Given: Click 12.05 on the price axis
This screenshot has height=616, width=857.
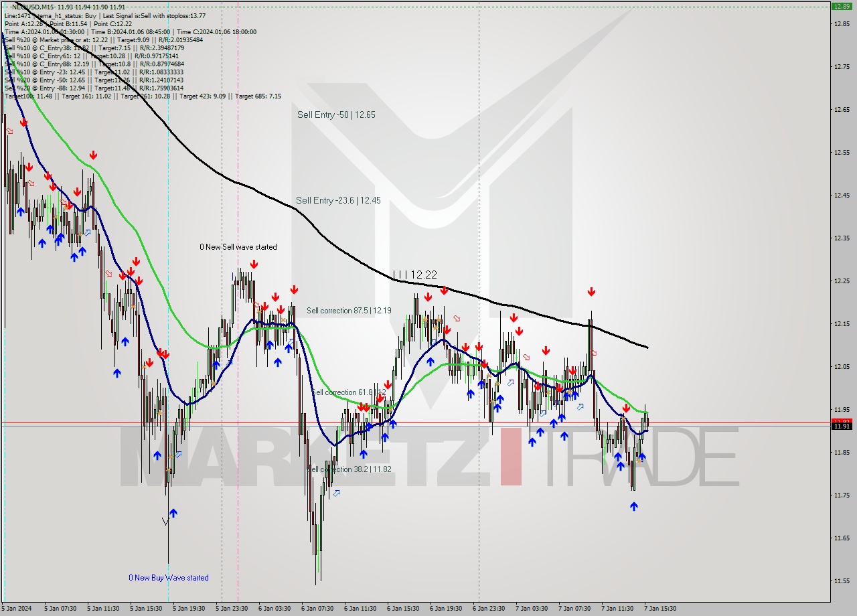Looking at the screenshot, I should (x=842, y=367).
